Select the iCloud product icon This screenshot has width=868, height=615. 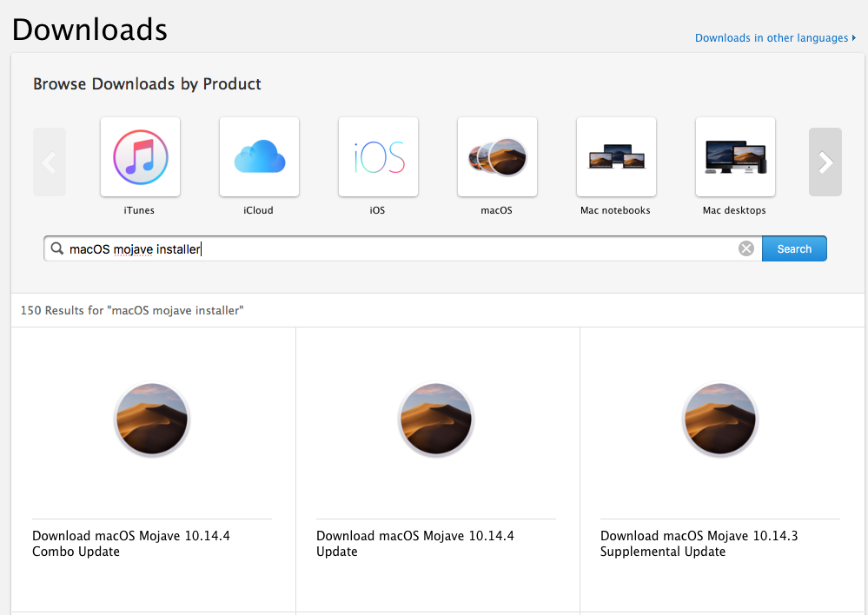[x=259, y=157]
